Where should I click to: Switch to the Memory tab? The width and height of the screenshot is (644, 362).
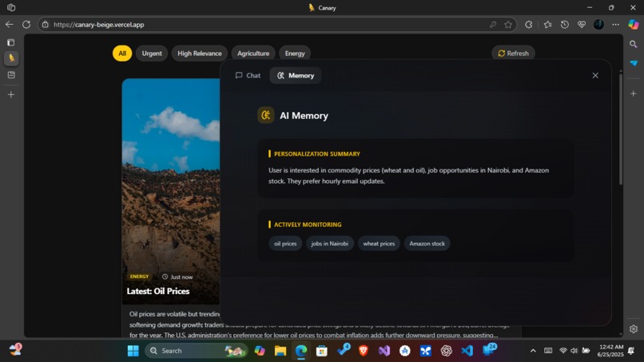coord(296,75)
